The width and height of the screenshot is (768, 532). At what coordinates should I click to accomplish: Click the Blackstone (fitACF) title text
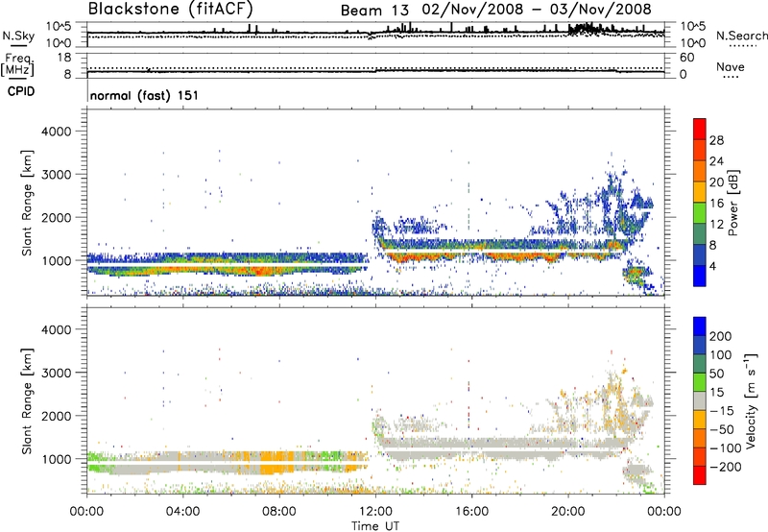point(171,9)
